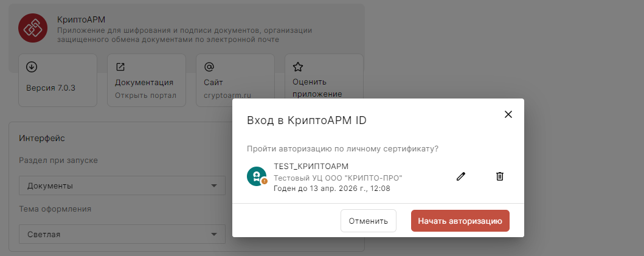
Task: Click the Пройти авторизацию по личному сертификату question
Action: (x=342, y=149)
